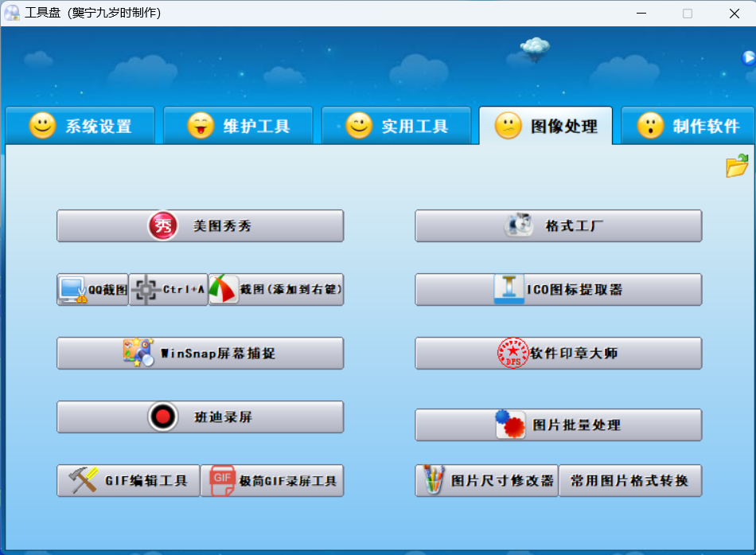Click the blue arrow icon in banner

(x=748, y=57)
